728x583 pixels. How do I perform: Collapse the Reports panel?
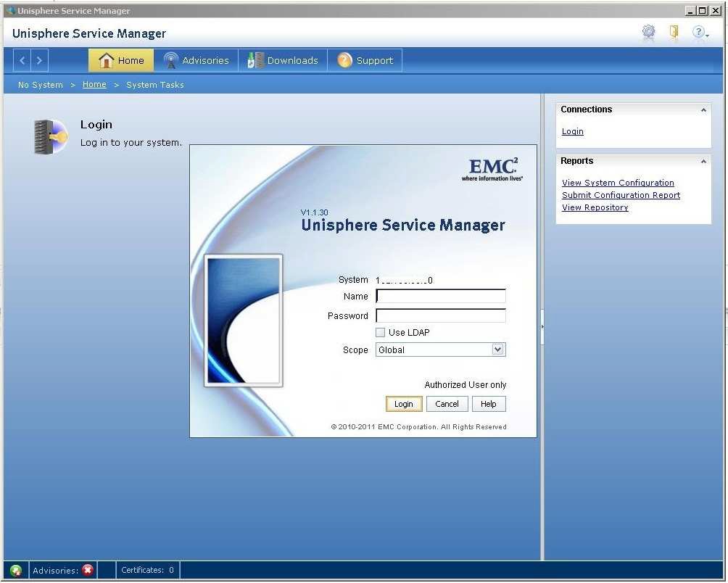point(703,162)
